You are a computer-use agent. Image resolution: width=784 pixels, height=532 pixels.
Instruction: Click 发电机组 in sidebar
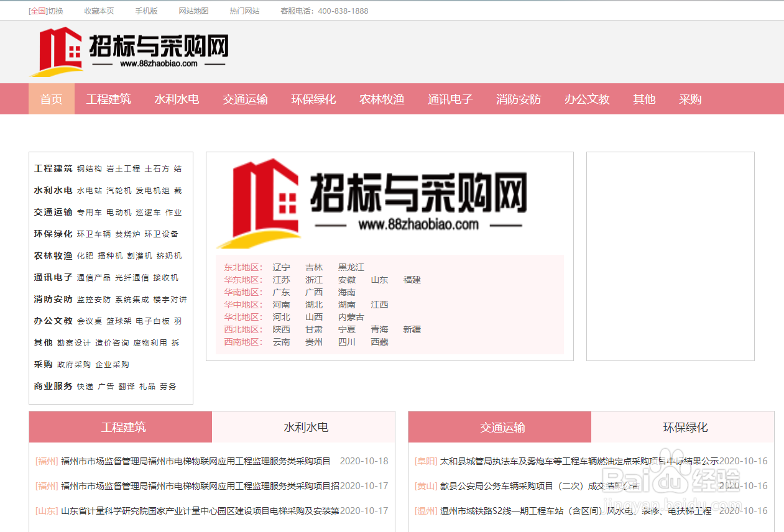[x=152, y=191]
